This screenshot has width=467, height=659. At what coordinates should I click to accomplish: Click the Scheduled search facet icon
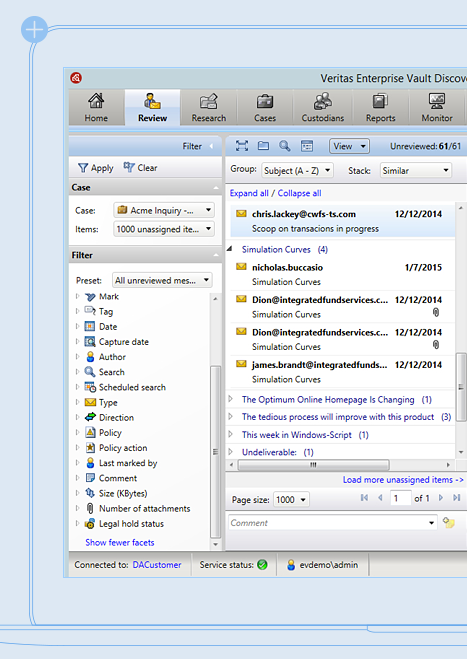(90, 387)
